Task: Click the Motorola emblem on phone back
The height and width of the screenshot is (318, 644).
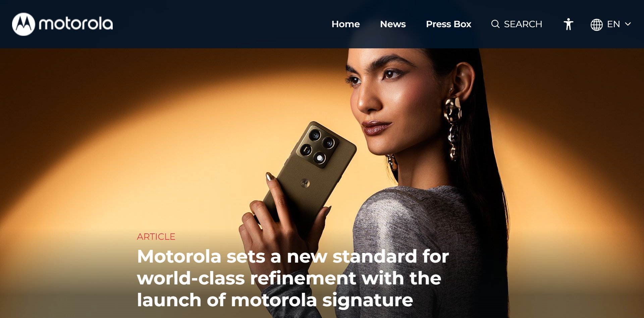Action: tap(305, 183)
